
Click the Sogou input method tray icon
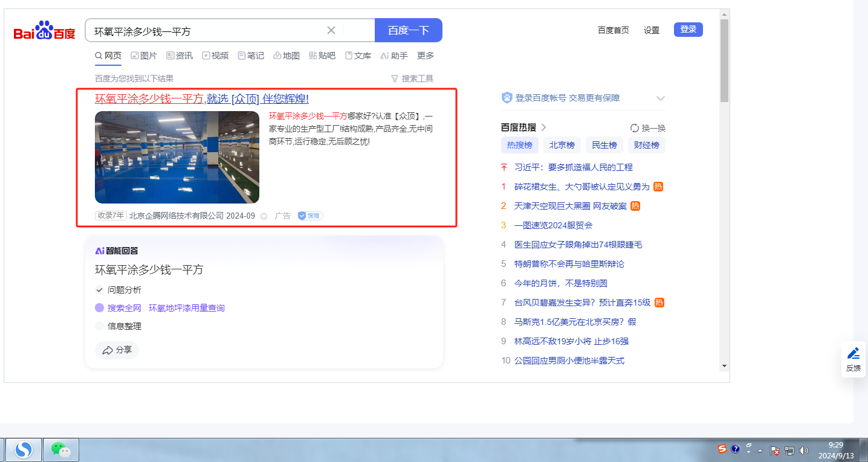[x=722, y=449]
